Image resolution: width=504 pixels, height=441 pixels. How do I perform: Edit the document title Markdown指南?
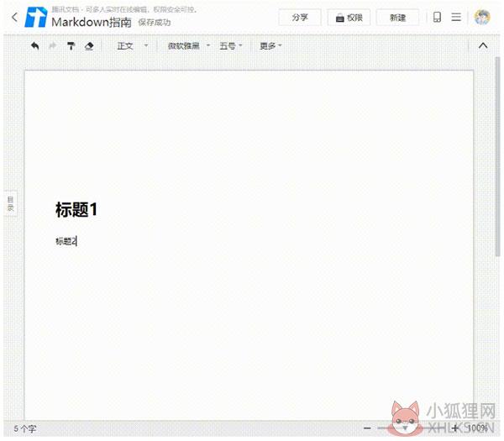[x=92, y=22]
